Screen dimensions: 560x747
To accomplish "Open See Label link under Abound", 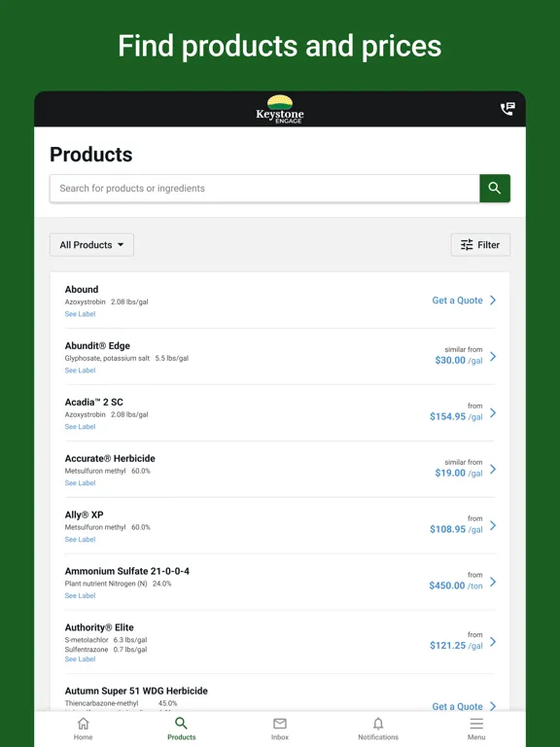I will coord(80,314).
